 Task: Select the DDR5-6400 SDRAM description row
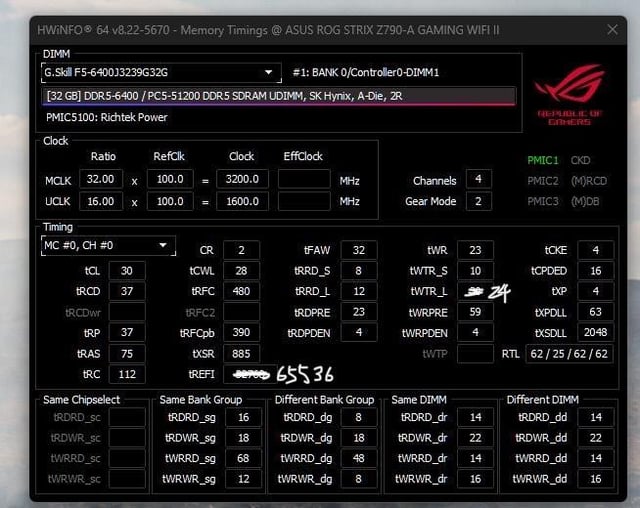pyautogui.click(x=279, y=96)
